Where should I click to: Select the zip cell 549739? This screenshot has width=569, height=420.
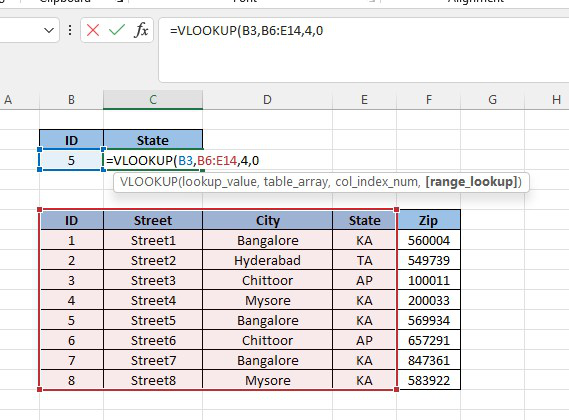pyautogui.click(x=429, y=260)
